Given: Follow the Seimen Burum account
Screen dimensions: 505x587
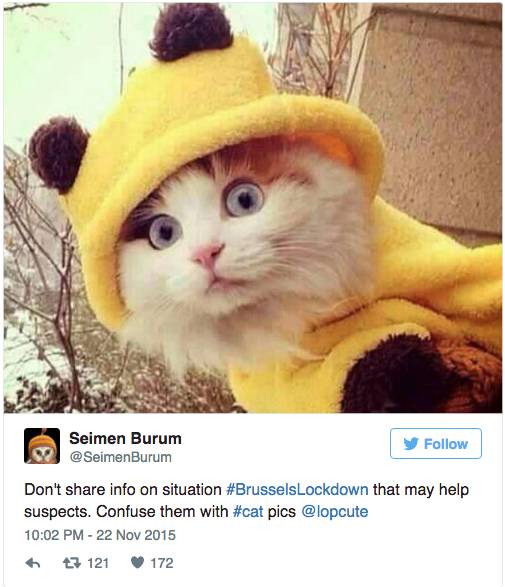Looking at the screenshot, I should 436,444.
